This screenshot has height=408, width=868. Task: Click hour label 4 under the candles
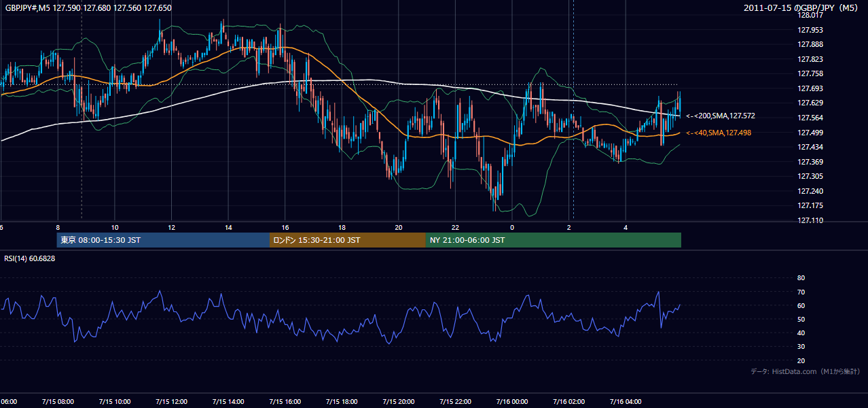point(626,228)
